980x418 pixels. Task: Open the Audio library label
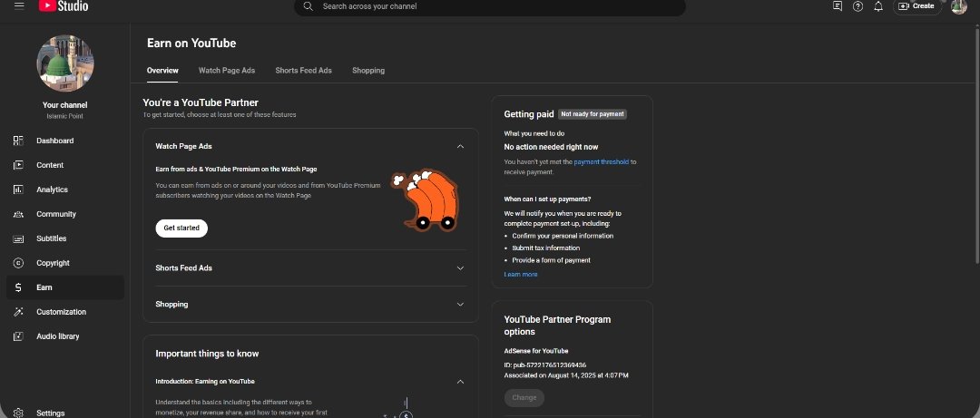point(57,336)
